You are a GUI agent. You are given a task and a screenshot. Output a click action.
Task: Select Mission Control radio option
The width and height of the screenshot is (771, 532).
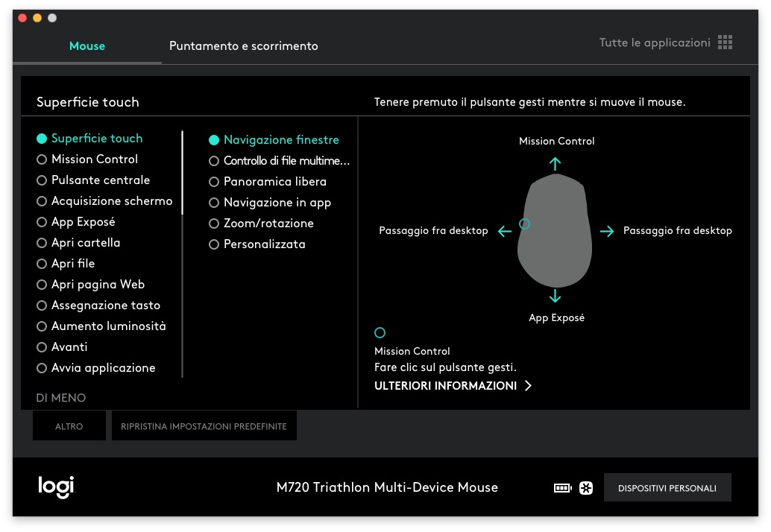87,159
